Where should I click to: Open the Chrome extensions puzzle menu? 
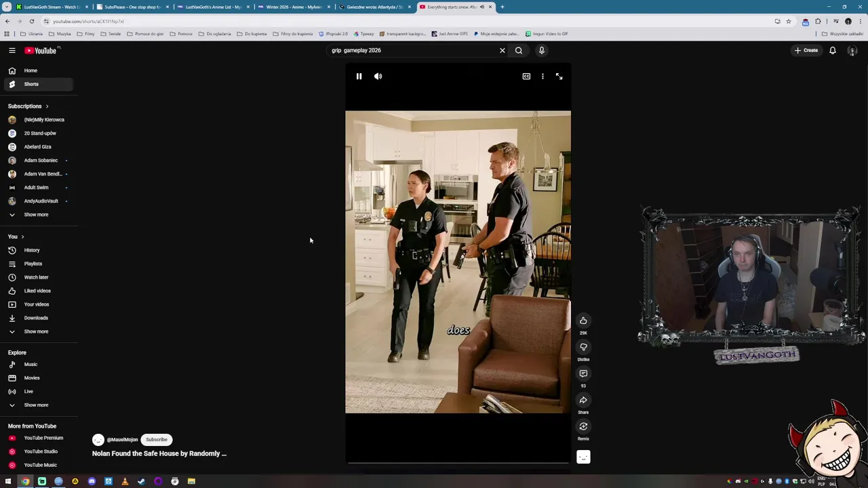[818, 21]
